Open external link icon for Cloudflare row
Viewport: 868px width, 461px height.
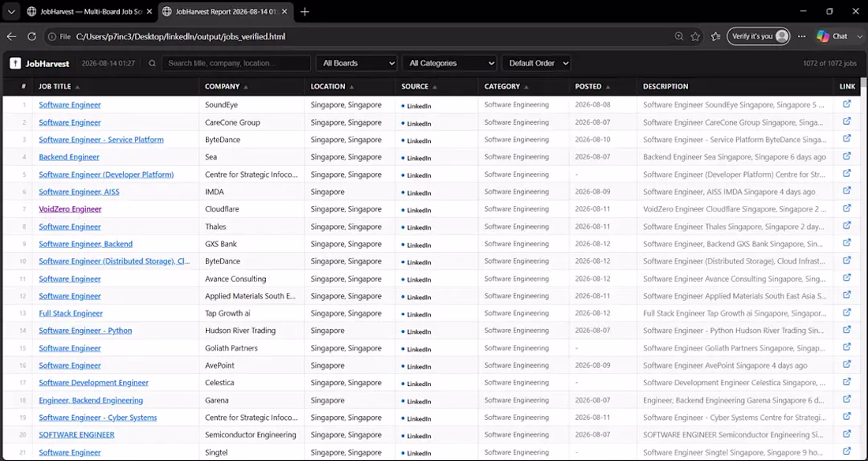(847, 208)
